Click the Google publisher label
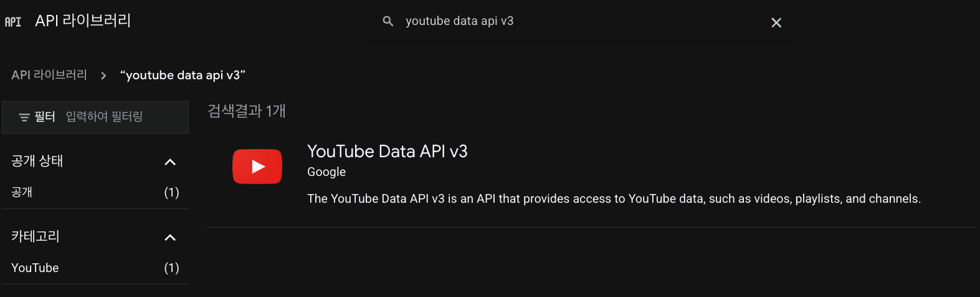 point(326,172)
